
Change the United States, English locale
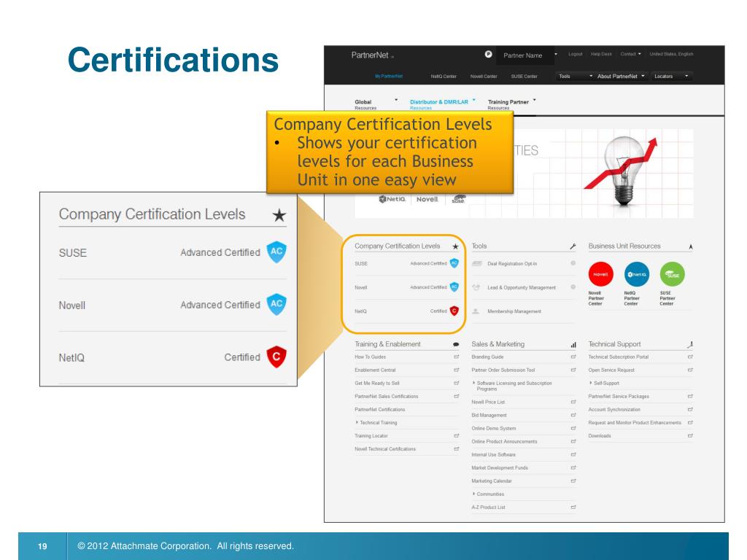point(671,54)
